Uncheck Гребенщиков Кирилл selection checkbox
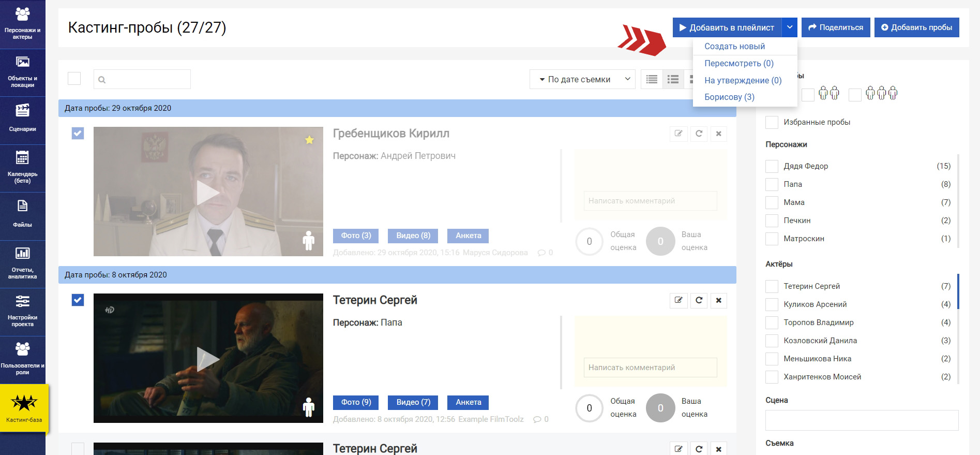This screenshot has height=455, width=980. pyautogui.click(x=78, y=134)
